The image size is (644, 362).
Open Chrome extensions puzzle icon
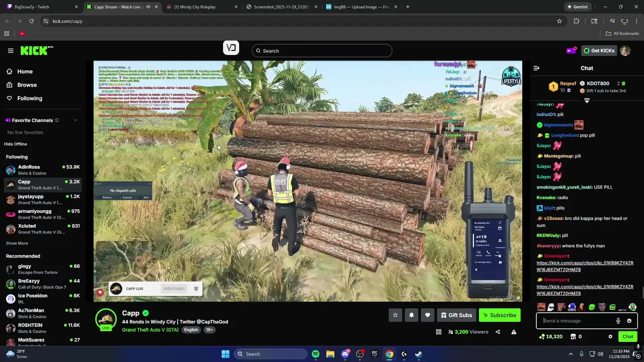(577, 21)
